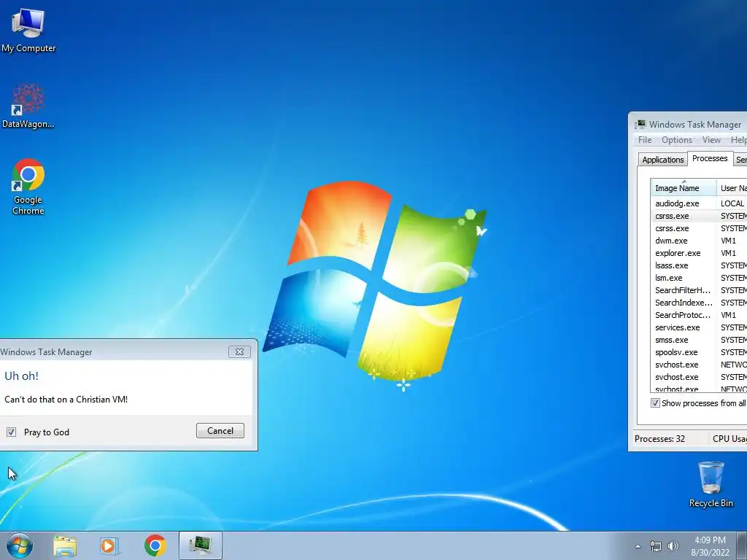Select the dwm.exe process
The width and height of the screenshot is (747, 560).
tap(699, 241)
